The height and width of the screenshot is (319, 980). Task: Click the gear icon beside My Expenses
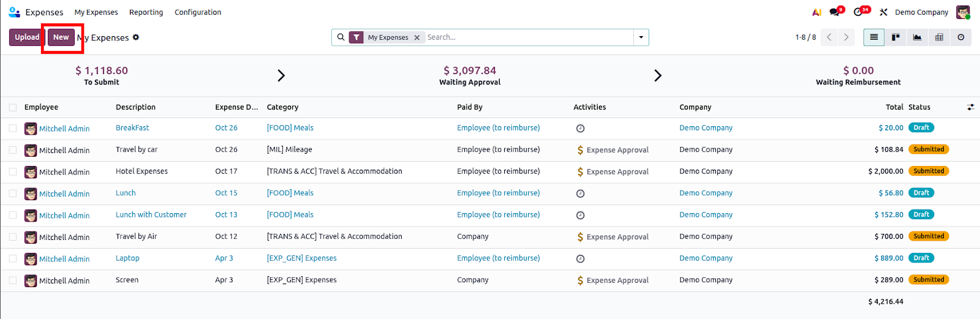tap(136, 37)
